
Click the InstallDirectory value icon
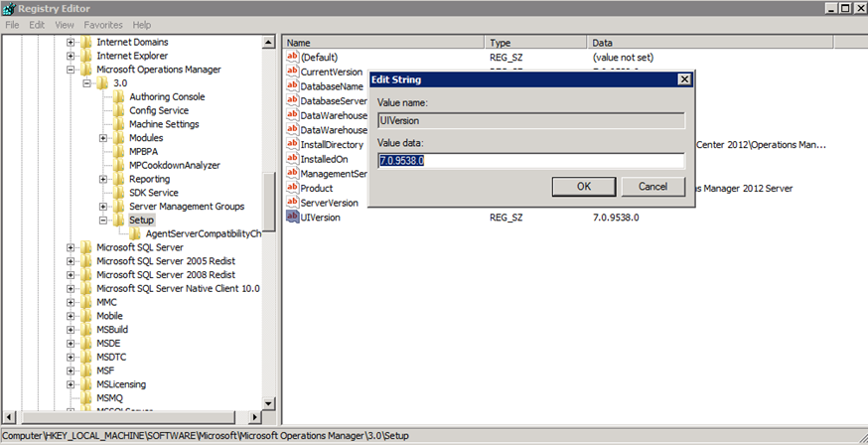292,144
